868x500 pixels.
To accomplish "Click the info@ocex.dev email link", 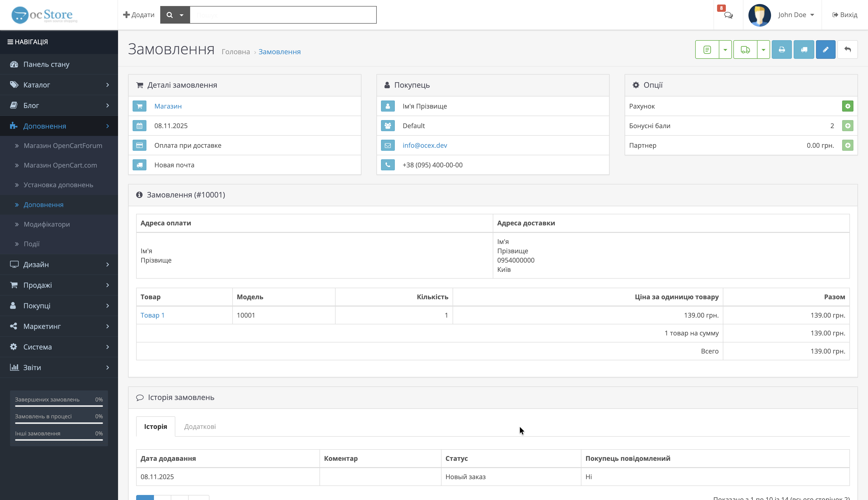I will (424, 145).
